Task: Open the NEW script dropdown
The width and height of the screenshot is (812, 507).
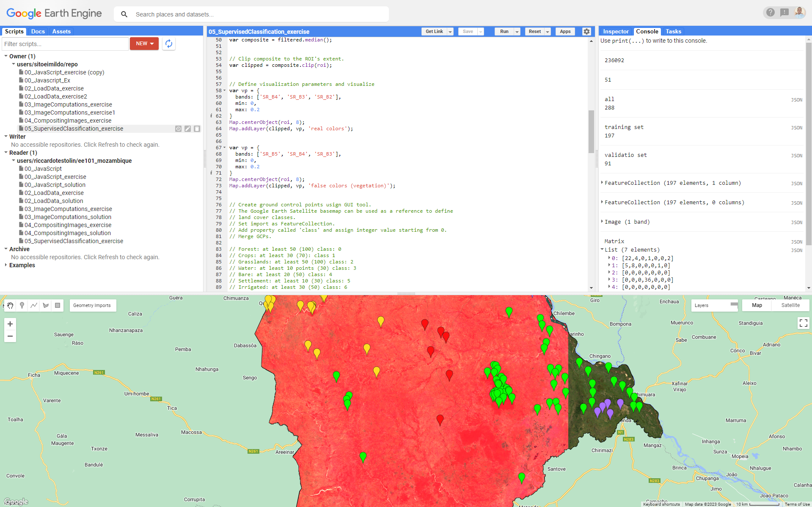Action: [x=144, y=44]
